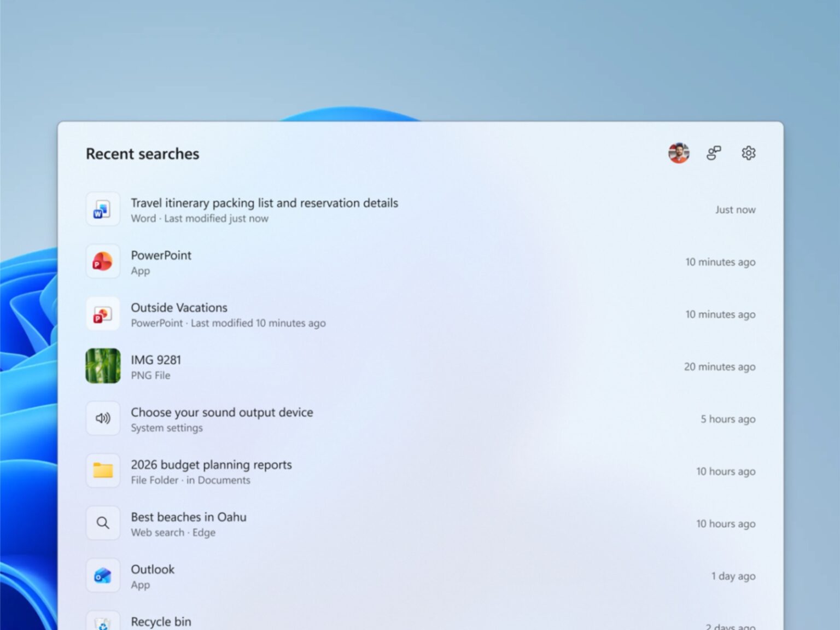The width and height of the screenshot is (840, 630).
Task: Open 'Travel itinerary packing list and reservation details'
Action: tap(264, 203)
